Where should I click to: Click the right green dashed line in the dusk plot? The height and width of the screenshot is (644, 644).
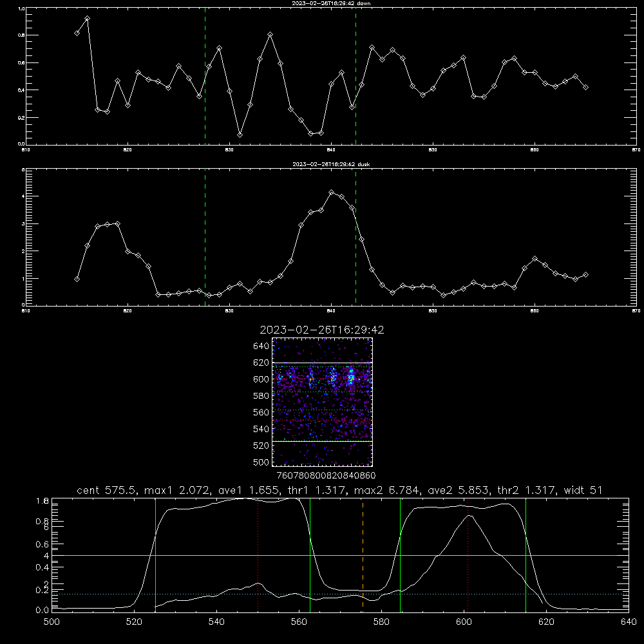[355, 237]
